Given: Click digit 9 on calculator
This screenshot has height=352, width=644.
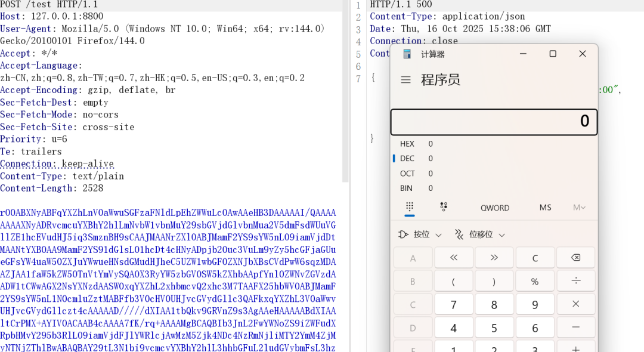Looking at the screenshot, I should point(535,304).
